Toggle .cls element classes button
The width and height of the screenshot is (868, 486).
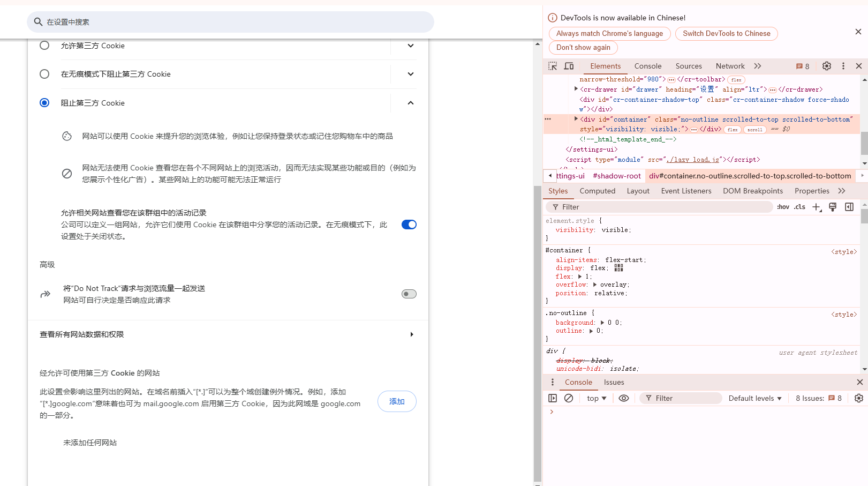pyautogui.click(x=799, y=207)
